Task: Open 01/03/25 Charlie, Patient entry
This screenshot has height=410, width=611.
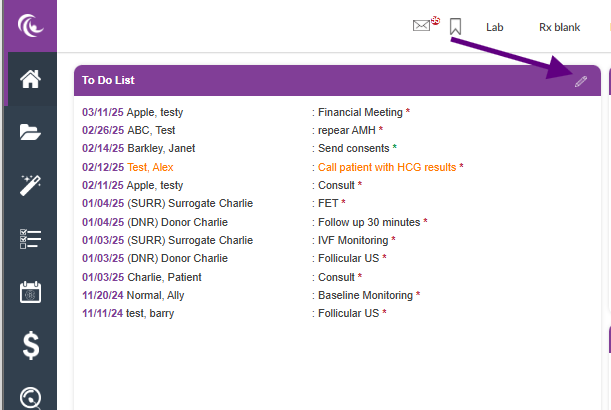Action: click(x=141, y=277)
